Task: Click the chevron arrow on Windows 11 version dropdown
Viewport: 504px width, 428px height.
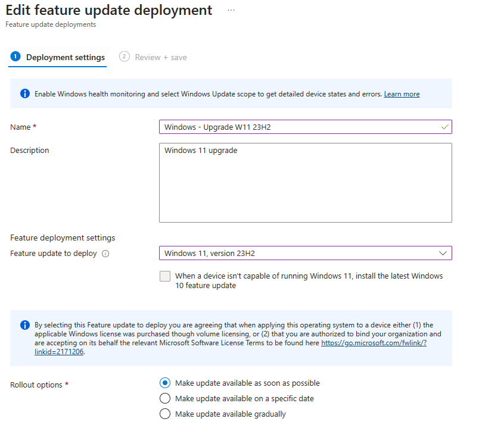Action: pos(443,253)
